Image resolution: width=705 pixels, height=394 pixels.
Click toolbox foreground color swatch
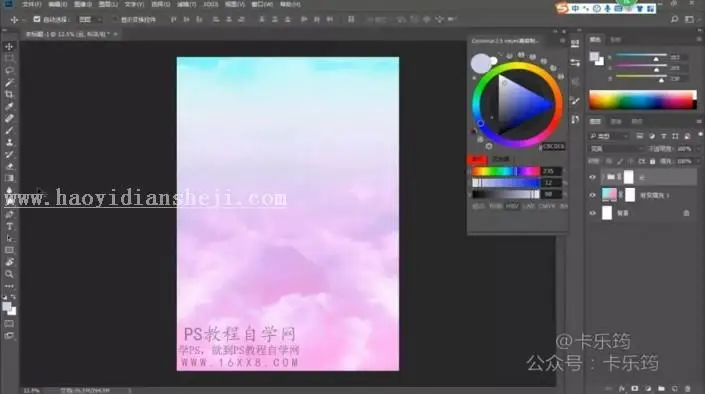6,306
